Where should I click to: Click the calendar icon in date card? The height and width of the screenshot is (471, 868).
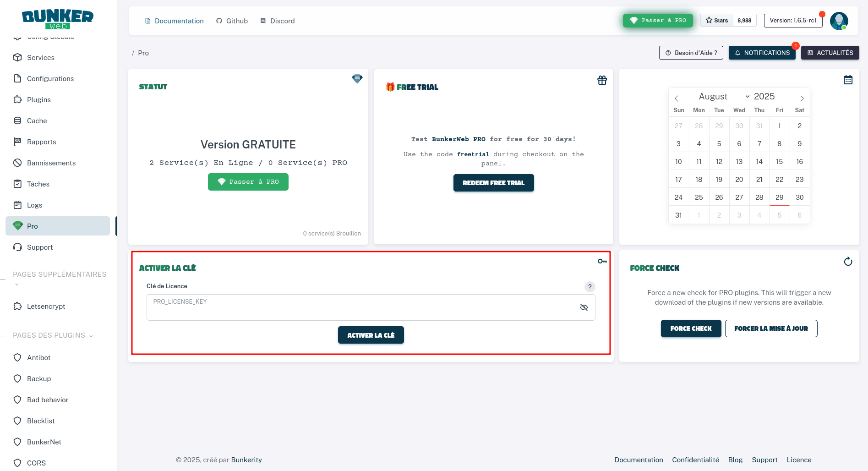848,80
